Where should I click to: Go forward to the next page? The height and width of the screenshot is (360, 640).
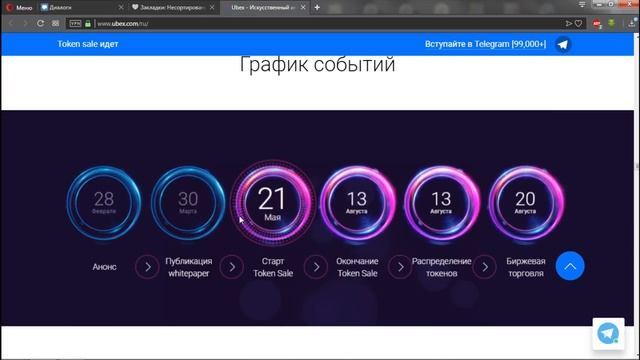25,23
